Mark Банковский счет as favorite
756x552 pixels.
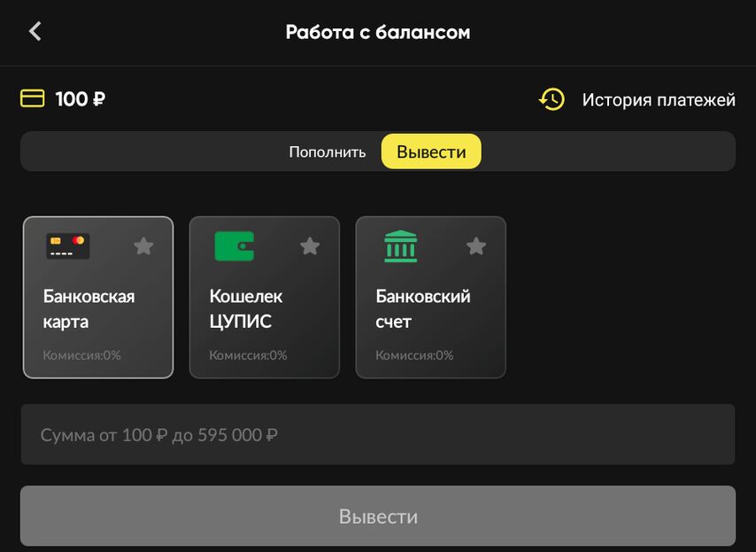pos(476,245)
